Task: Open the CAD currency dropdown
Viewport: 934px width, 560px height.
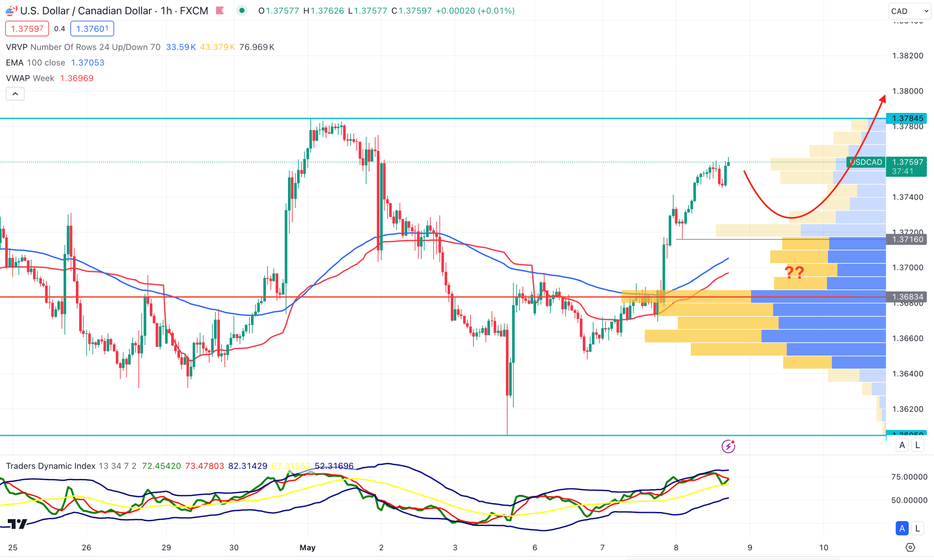Action: point(909,11)
